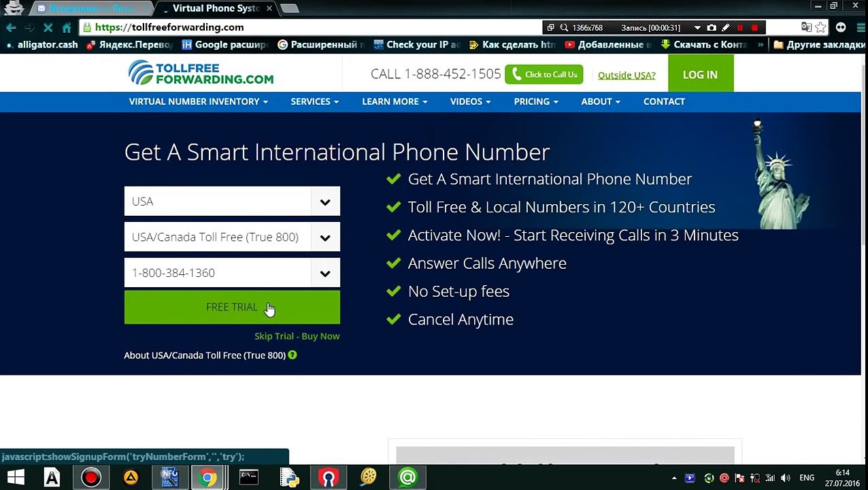868x490 pixels.
Task: Click the green help icon after About USA/Canada Toll Free
Action: (x=292, y=355)
